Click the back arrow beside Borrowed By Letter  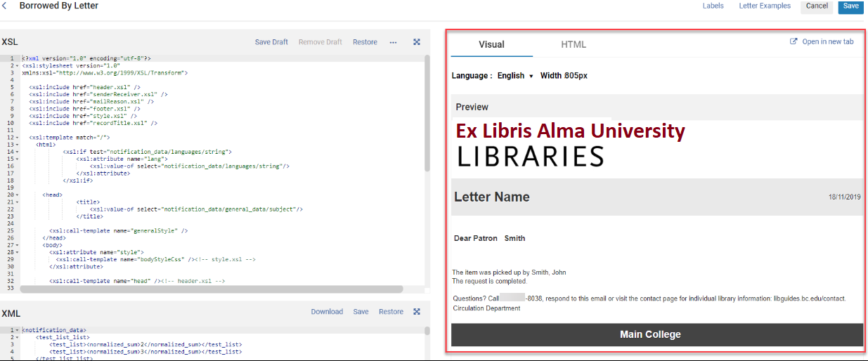click(5, 6)
